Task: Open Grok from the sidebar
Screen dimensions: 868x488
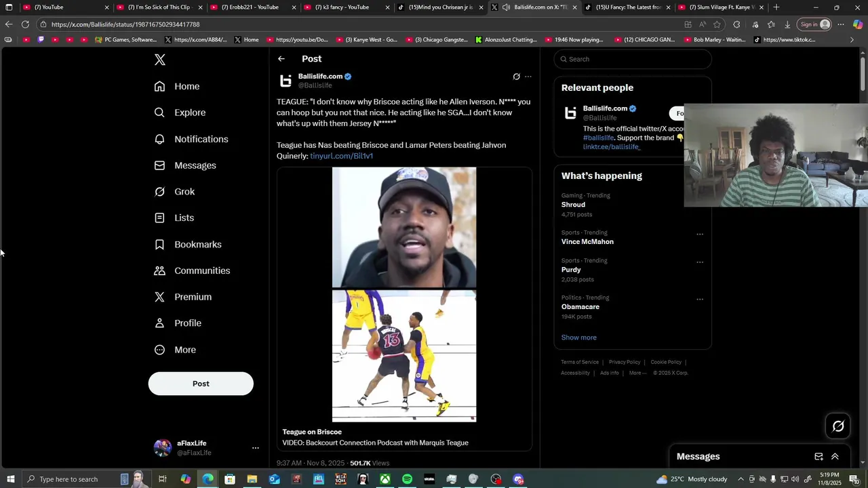Action: [174, 192]
